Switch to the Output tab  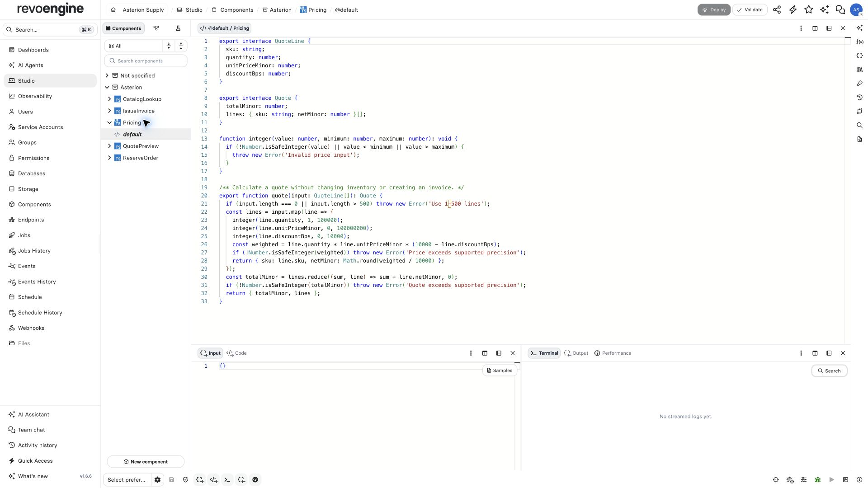[576, 353]
